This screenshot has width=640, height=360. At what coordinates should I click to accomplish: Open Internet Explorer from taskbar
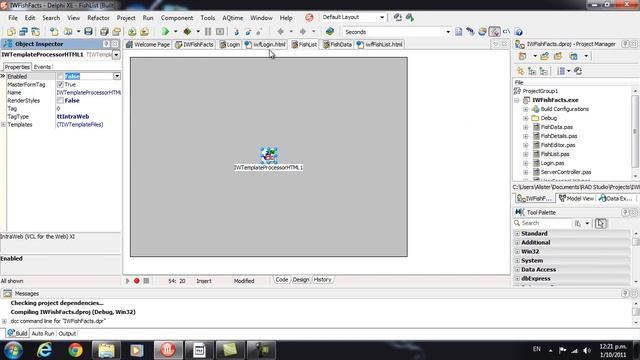(x=44, y=350)
